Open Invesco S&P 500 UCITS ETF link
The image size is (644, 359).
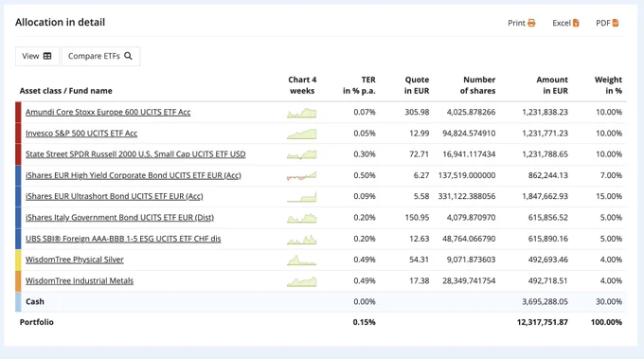[81, 134]
